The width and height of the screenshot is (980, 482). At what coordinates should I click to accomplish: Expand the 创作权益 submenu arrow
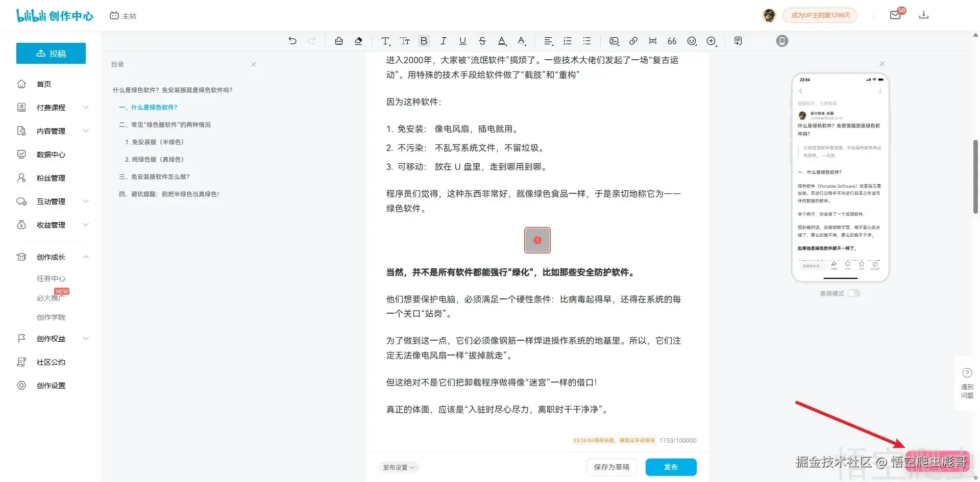(x=86, y=339)
